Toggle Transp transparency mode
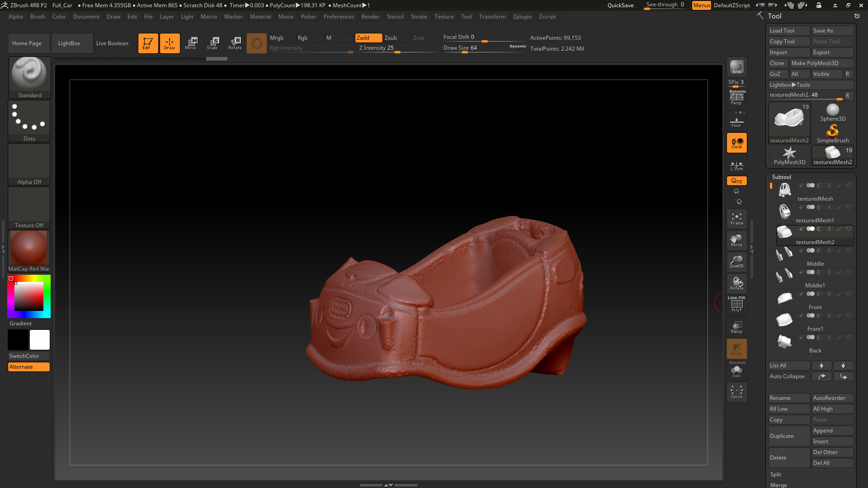Screen dimensions: 868x488 [x=736, y=327]
